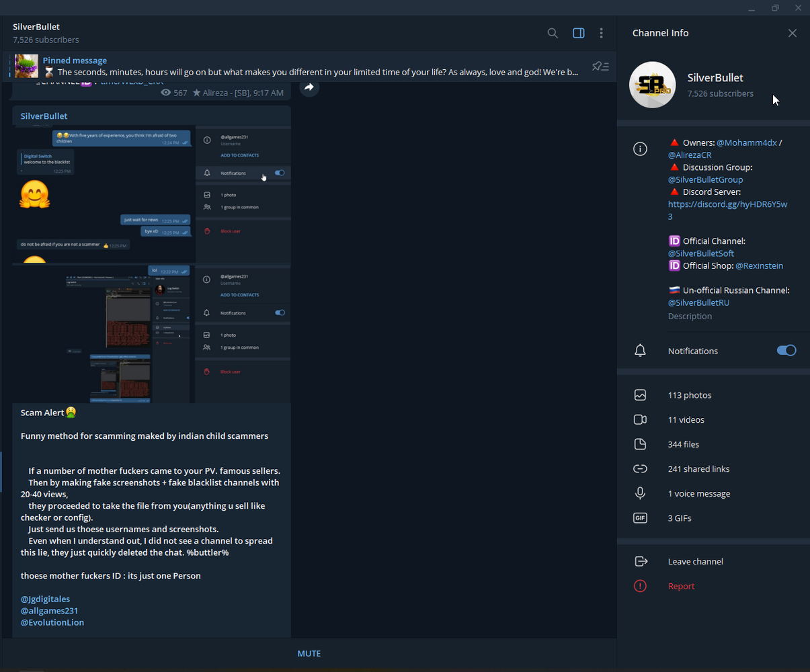The height and width of the screenshot is (672, 810).
Task: Open the 113 photos section
Action: [x=713, y=395]
